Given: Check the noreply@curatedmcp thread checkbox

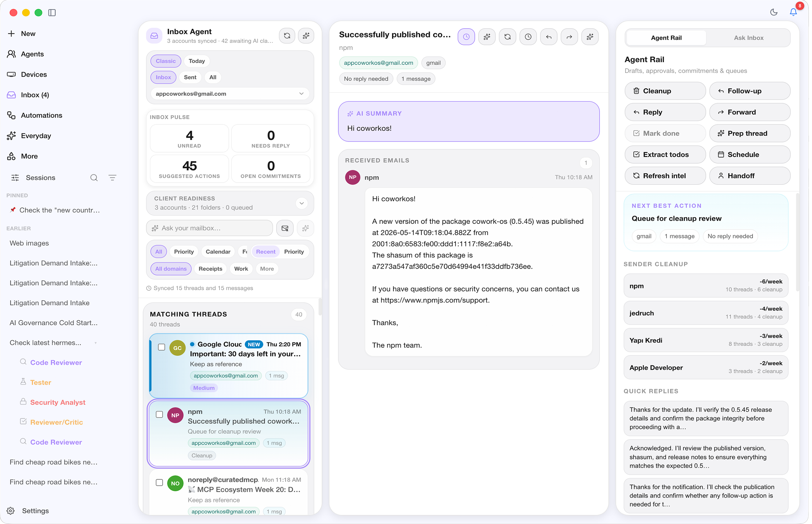Looking at the screenshot, I should tap(159, 483).
